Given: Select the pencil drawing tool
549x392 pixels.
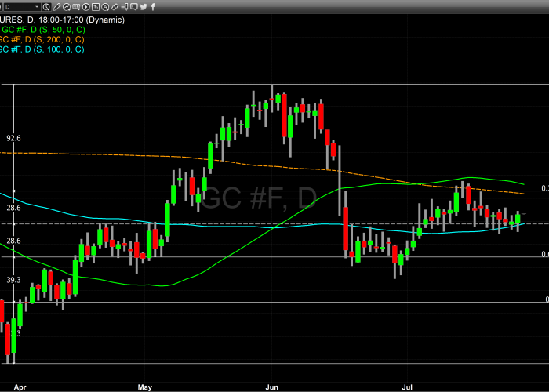Looking at the screenshot, I should [56, 7].
